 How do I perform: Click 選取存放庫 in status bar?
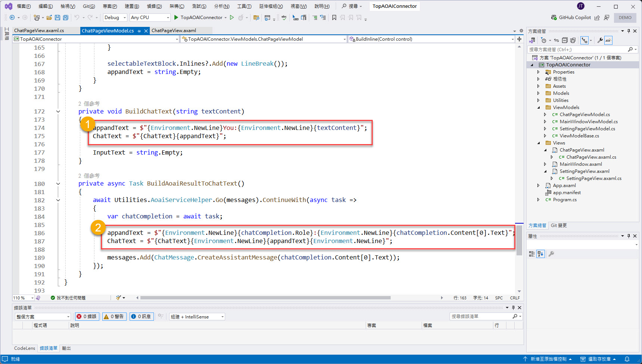pyautogui.click(x=598, y=359)
